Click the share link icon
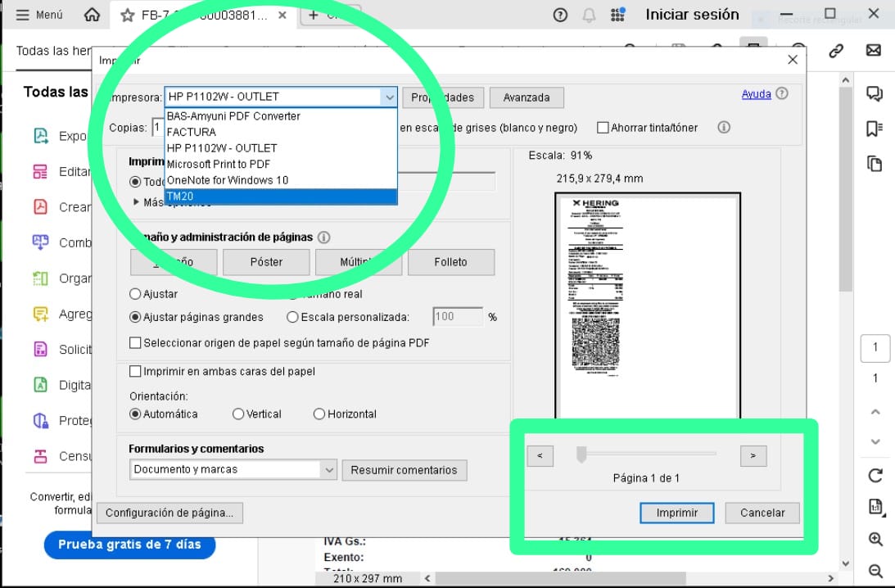The height and width of the screenshot is (588, 895). tap(836, 51)
